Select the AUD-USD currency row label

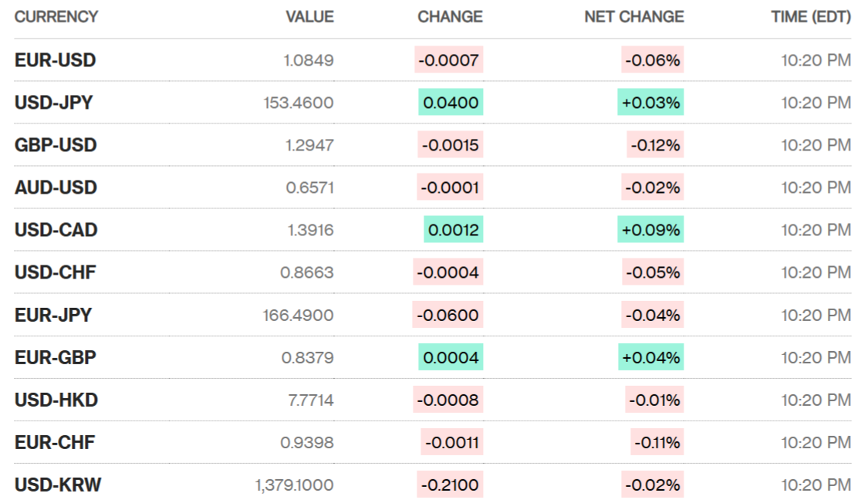[x=56, y=187]
